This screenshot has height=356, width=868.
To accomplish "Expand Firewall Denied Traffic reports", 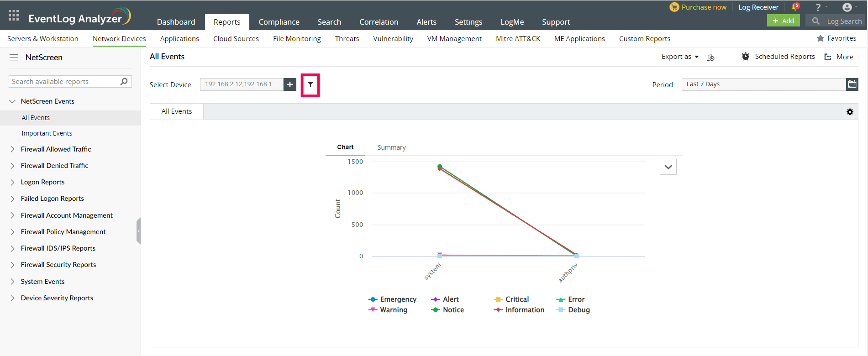I will 12,166.
